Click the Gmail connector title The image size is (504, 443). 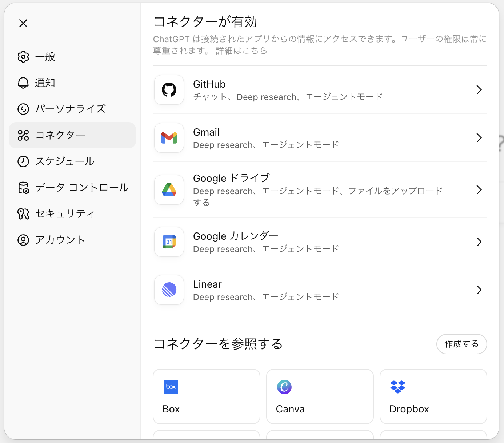coord(206,132)
